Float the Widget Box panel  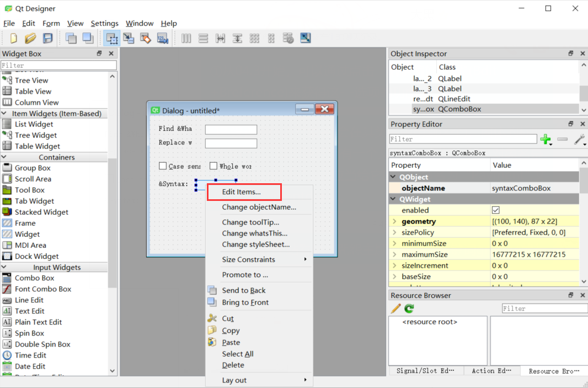99,54
